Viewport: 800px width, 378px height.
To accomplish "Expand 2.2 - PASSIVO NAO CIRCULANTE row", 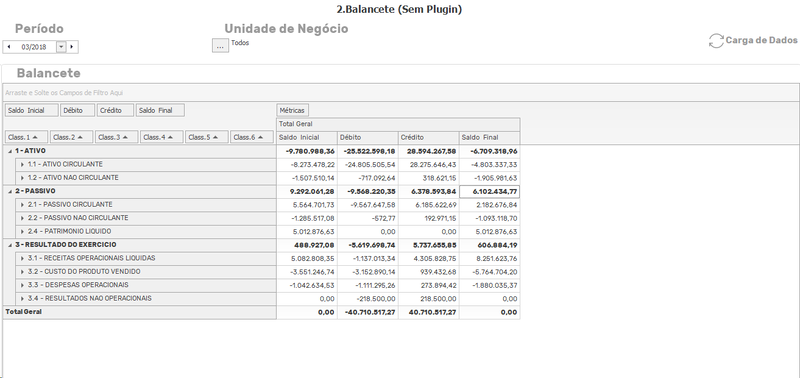I will 22,218.
